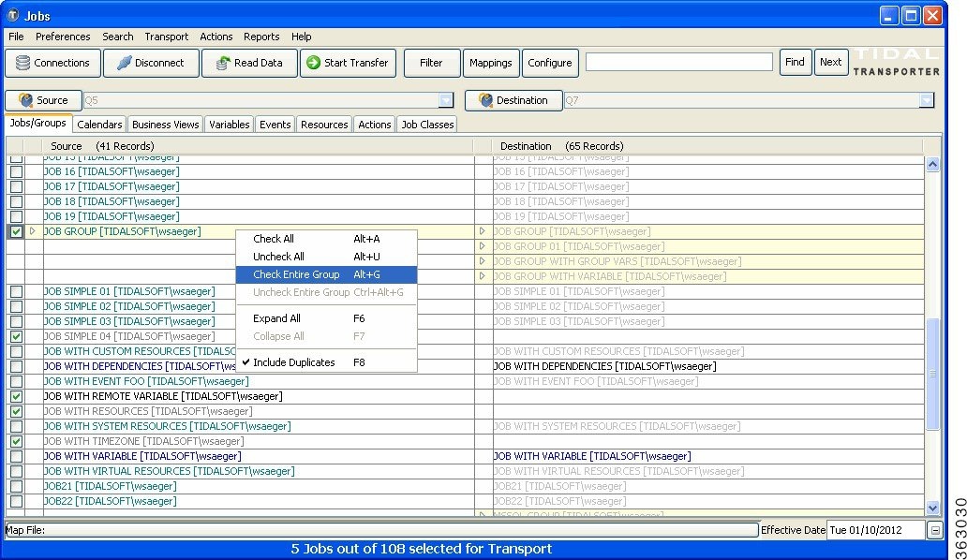Click the Destination globe icon
Viewport: 967px width, 560px height.
coord(488,100)
